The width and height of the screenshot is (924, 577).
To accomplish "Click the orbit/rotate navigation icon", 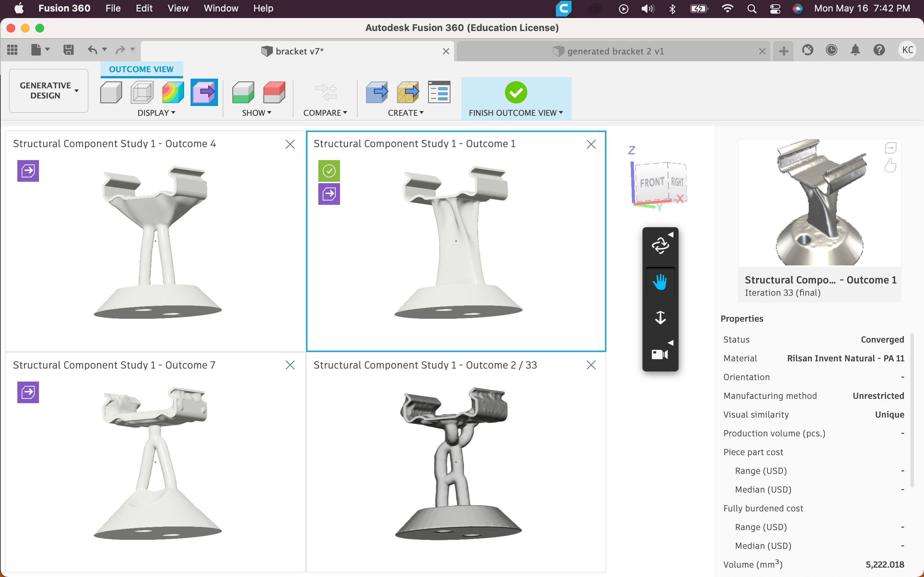I will 660,244.
